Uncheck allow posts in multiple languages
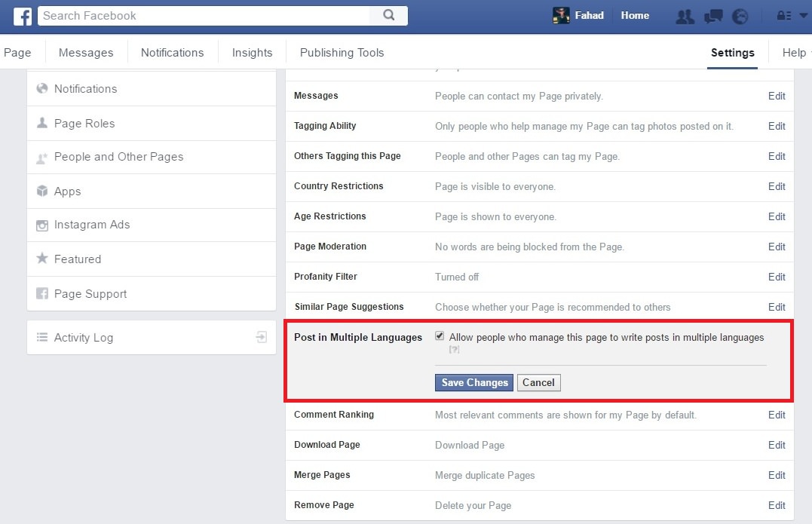The image size is (812, 524). [440, 336]
